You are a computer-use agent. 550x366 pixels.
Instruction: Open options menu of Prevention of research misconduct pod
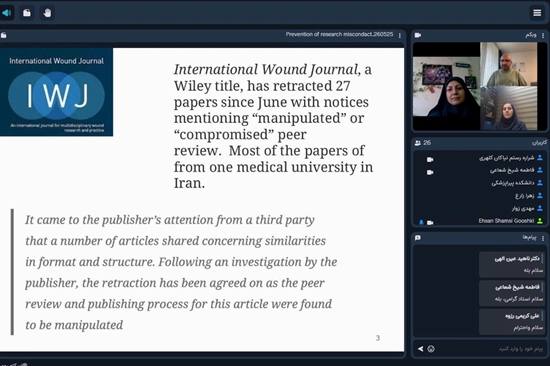coord(400,35)
